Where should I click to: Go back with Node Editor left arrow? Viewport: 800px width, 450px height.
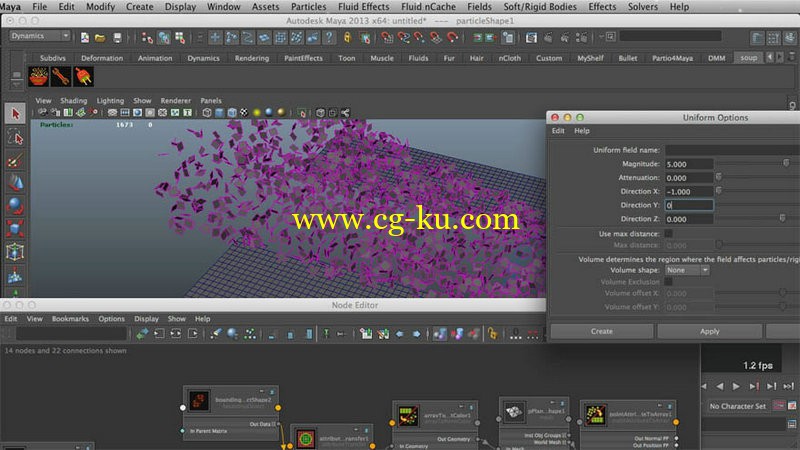pyautogui.click(x=399, y=334)
